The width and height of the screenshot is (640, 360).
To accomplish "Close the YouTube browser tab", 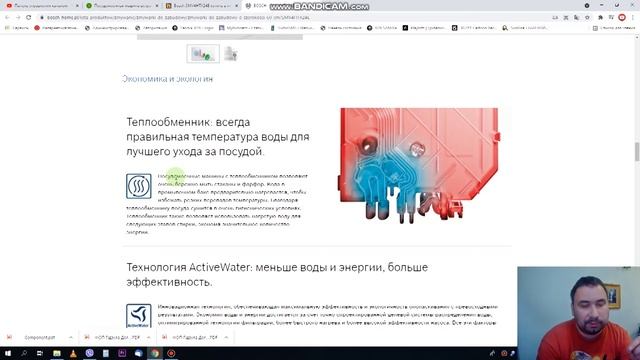I will (x=77, y=6).
